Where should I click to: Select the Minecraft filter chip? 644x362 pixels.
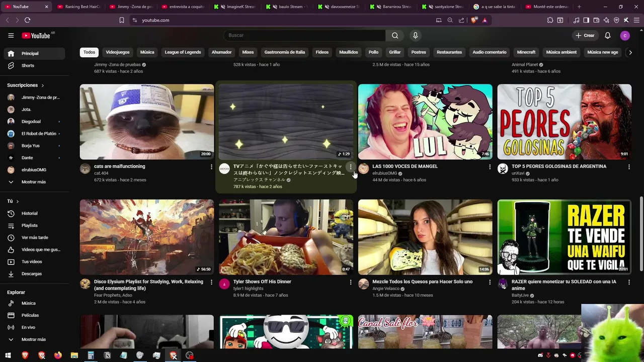[x=526, y=52]
